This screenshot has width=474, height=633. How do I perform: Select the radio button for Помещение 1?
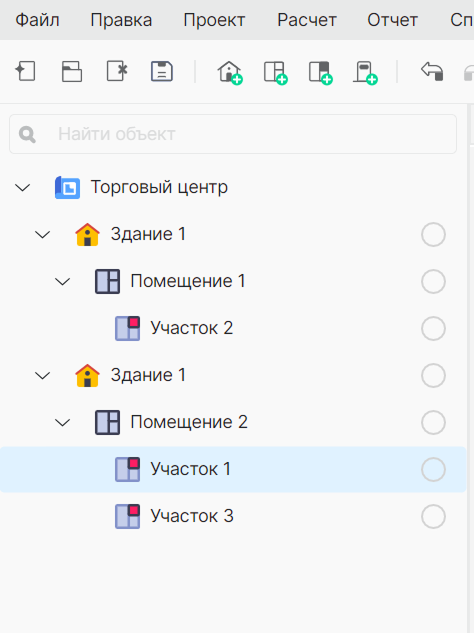pyautogui.click(x=433, y=281)
